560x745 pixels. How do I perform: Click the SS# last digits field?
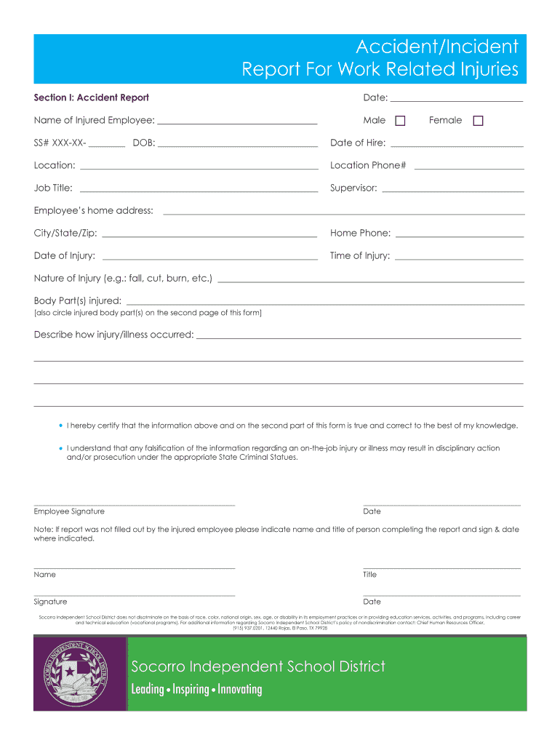[108, 143]
